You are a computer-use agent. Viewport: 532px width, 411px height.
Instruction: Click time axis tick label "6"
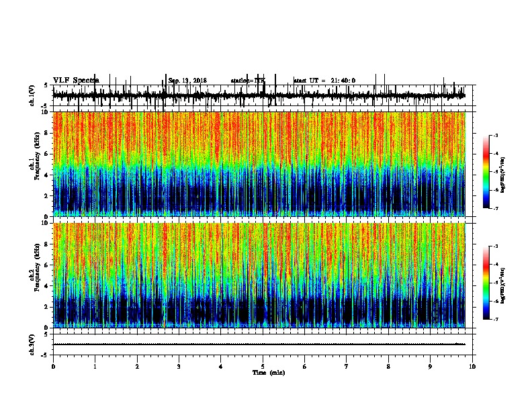click(x=305, y=367)
